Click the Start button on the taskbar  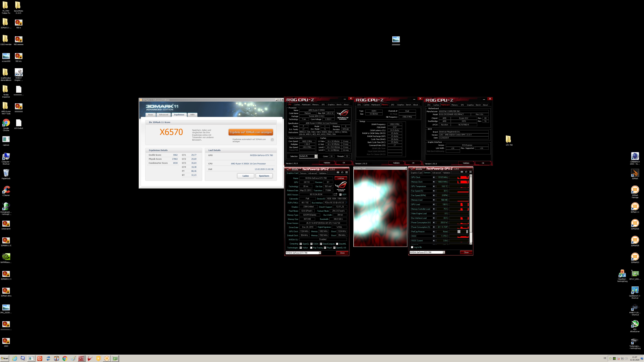pyautogui.click(x=5, y=358)
